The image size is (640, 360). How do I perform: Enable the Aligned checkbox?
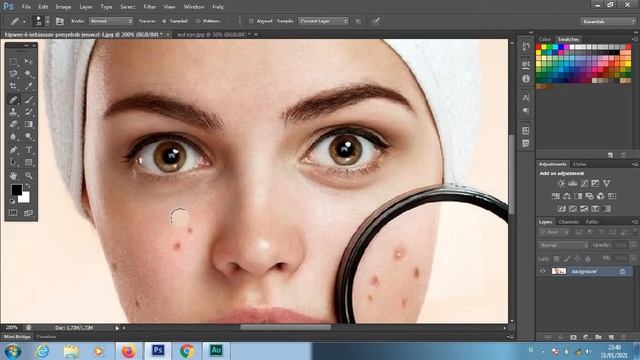coord(251,21)
